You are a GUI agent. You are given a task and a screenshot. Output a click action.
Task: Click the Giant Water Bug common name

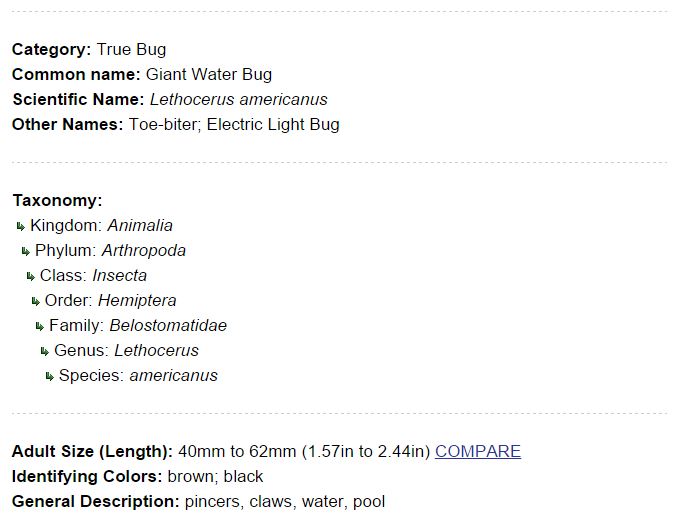pyautogui.click(x=208, y=74)
